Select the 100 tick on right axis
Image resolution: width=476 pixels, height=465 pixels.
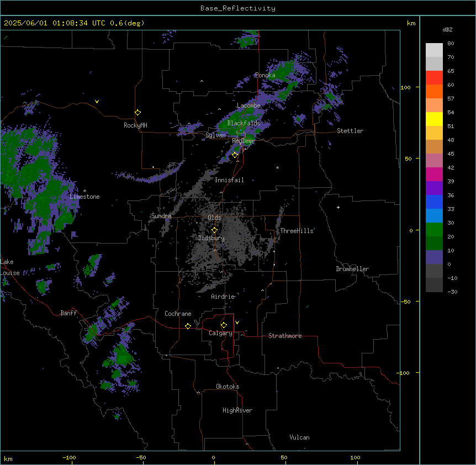click(405, 87)
